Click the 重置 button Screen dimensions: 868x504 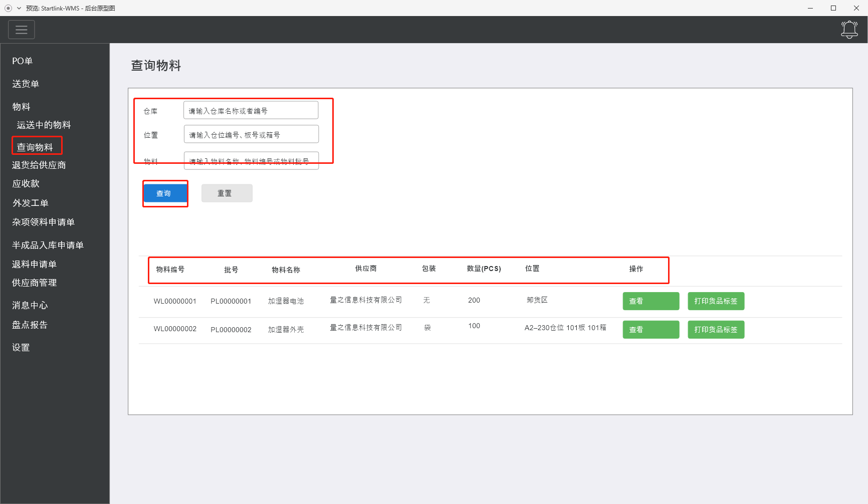point(227,193)
